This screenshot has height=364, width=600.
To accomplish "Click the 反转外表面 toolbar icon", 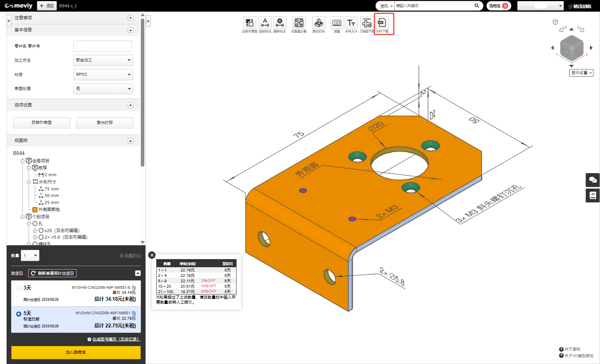I will 249,23.
